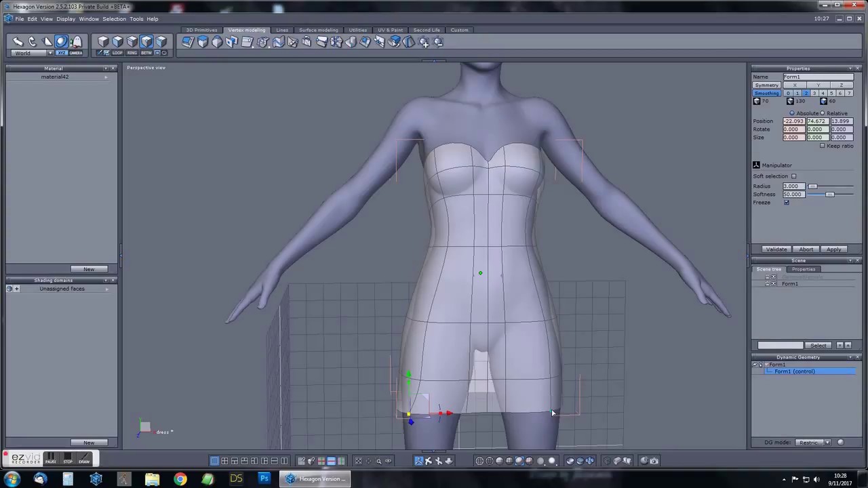Collapse the Properties panel with arrow
868x488 pixels.
851,68
